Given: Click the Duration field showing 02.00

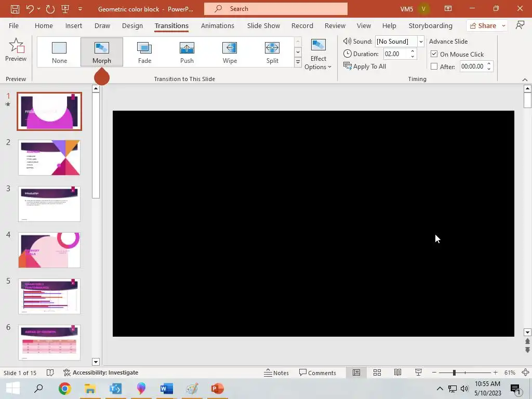Looking at the screenshot, I should coord(396,54).
